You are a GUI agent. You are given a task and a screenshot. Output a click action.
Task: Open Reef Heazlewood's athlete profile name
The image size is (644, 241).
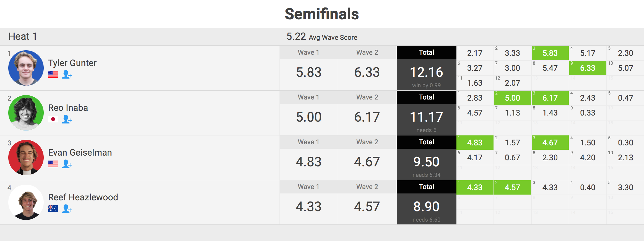(x=83, y=197)
